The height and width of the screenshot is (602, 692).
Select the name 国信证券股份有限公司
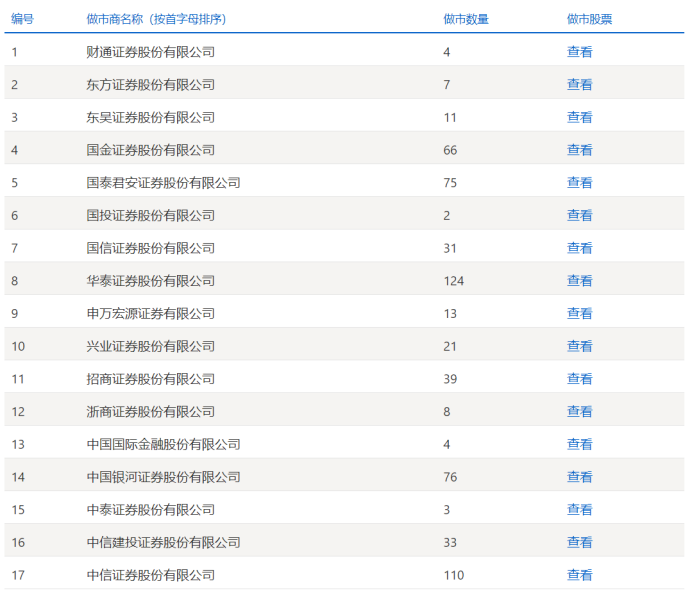150,248
